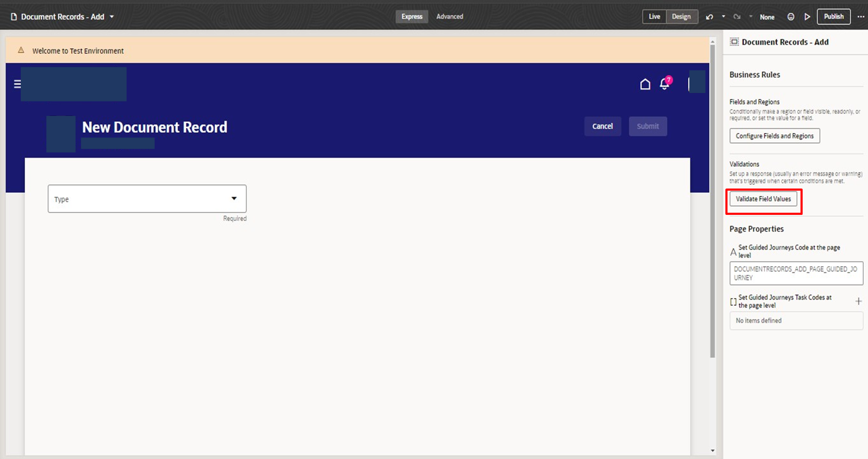The image size is (868, 459).
Task: Open the more actions ellipsis menu
Action: 861,16
